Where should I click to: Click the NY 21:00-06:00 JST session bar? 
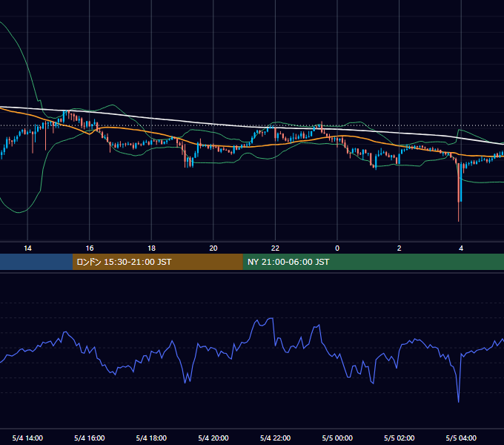[373, 262]
